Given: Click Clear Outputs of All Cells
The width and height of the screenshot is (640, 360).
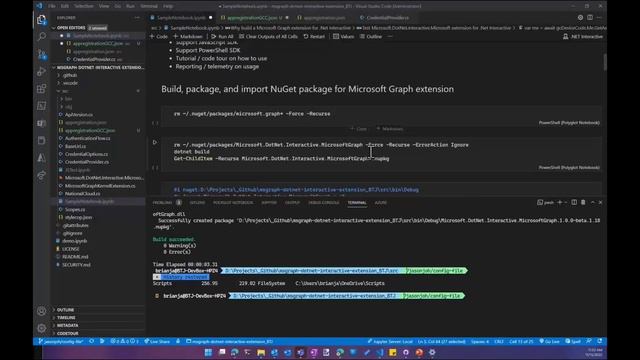Looking at the screenshot, I should click(x=268, y=36).
